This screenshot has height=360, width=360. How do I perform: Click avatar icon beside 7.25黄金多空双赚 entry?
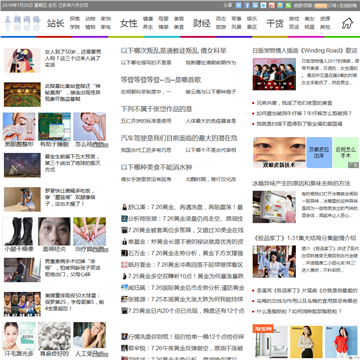coord(124,276)
